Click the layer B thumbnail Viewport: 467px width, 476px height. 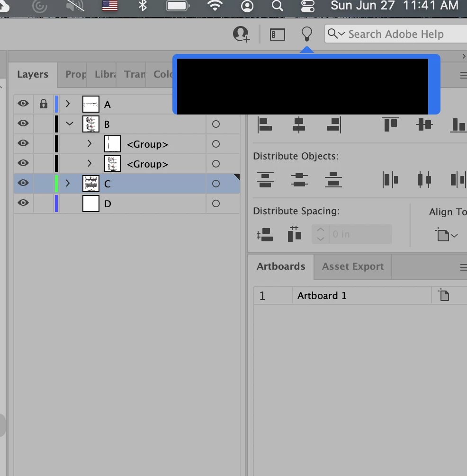(91, 124)
